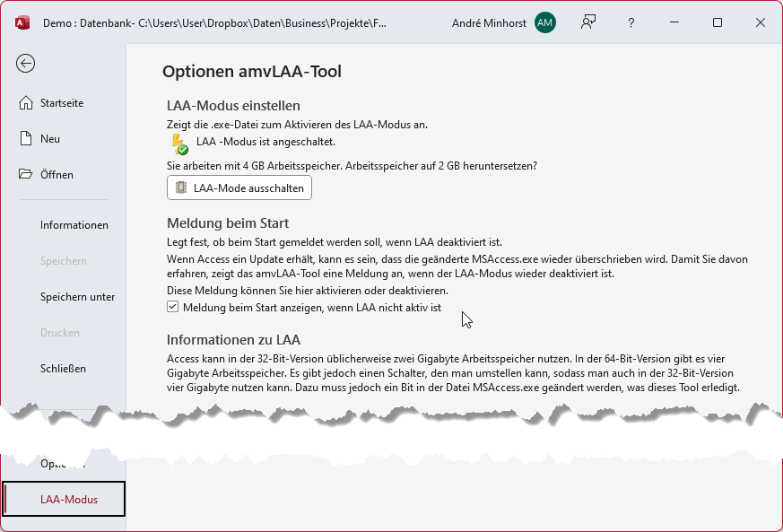
Task: Select the Öffnen folder icon
Action: pos(28,174)
